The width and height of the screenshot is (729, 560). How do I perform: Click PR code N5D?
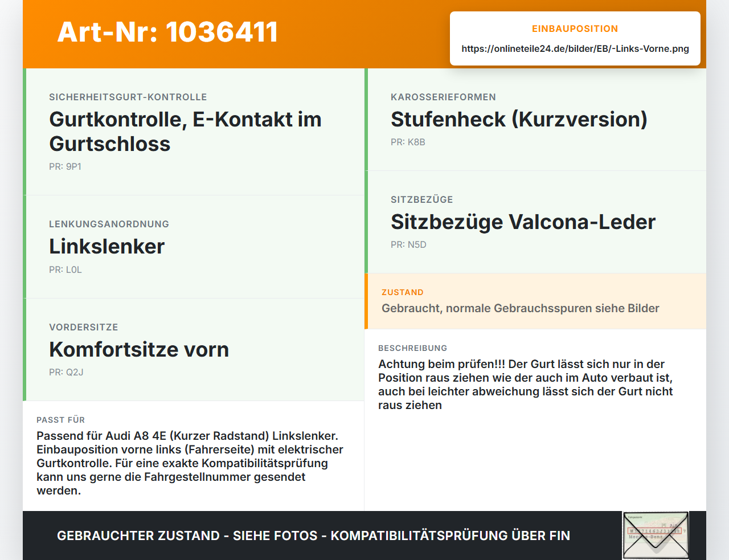(x=408, y=245)
